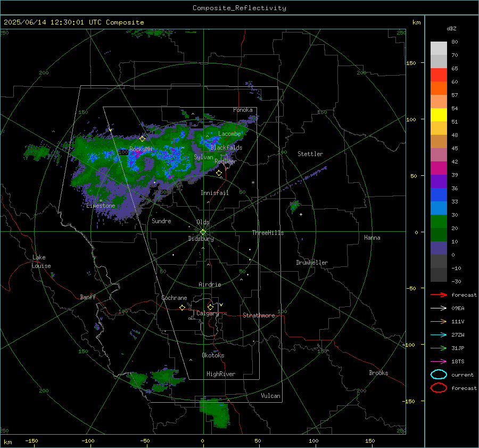Click the Airdrie city label
Viewport: 479px width, 448px height.
[210, 284]
